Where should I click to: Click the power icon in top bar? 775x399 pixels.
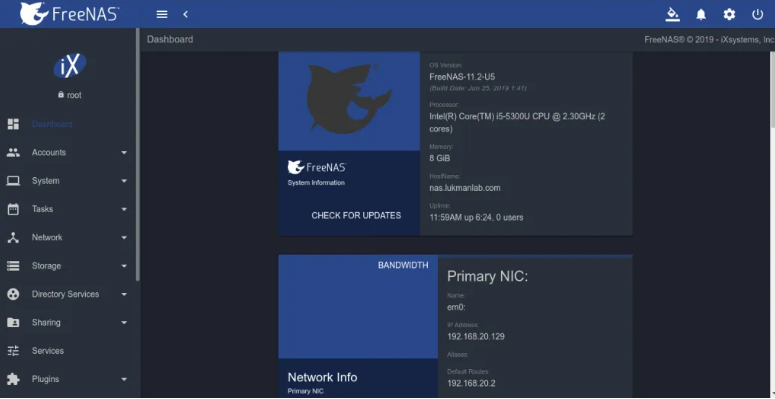point(757,14)
